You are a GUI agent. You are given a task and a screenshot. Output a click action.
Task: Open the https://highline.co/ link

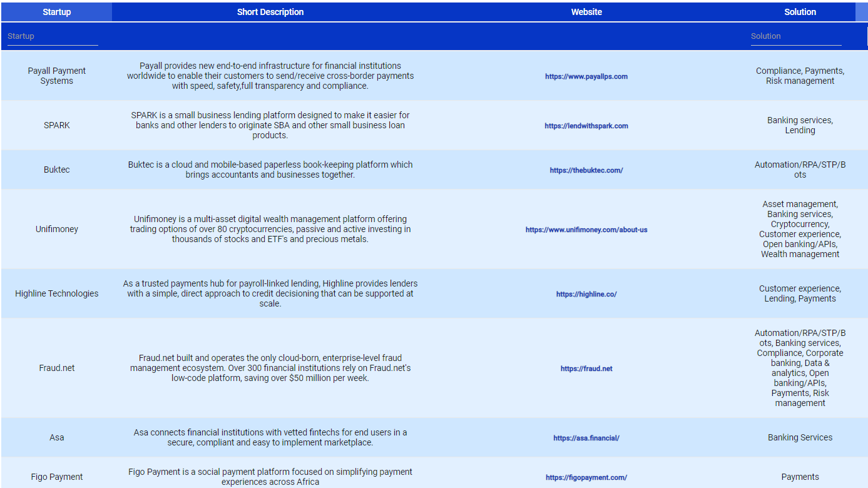pyautogui.click(x=586, y=293)
